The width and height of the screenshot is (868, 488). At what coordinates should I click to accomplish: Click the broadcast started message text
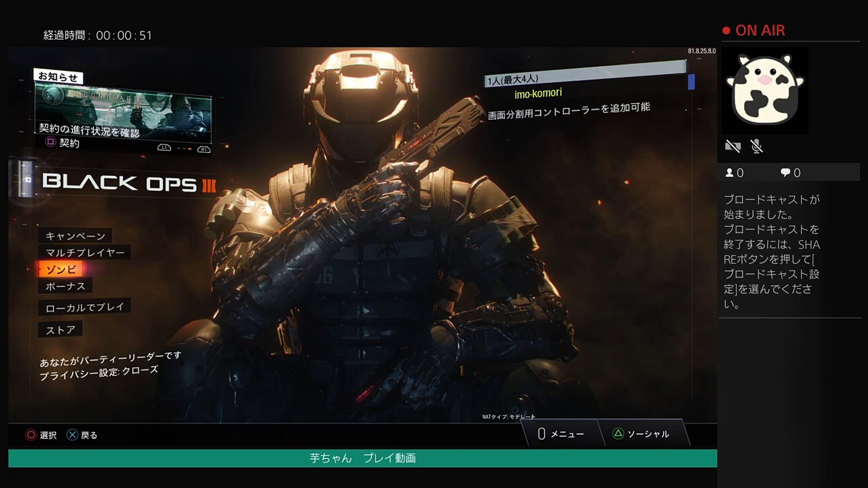[772, 252]
